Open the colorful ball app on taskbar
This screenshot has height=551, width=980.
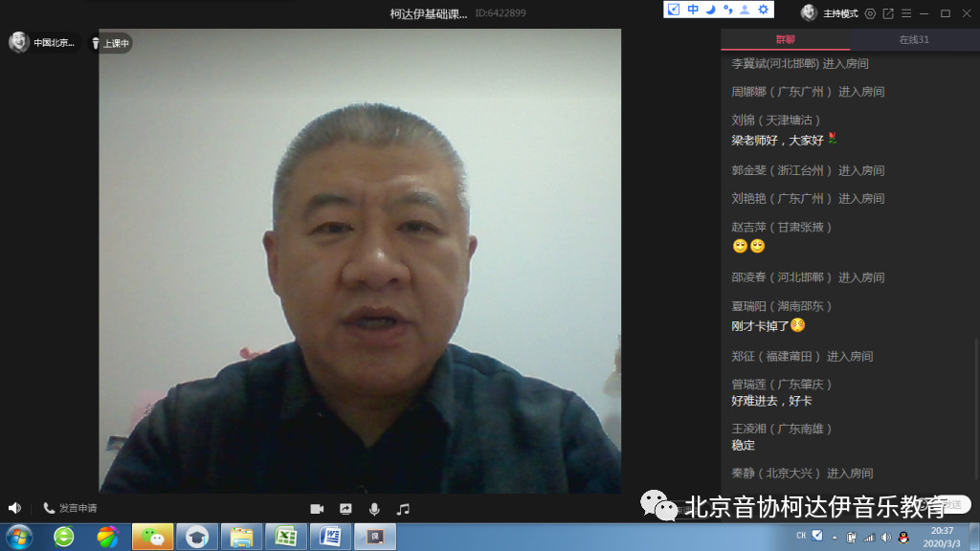pyautogui.click(x=107, y=538)
